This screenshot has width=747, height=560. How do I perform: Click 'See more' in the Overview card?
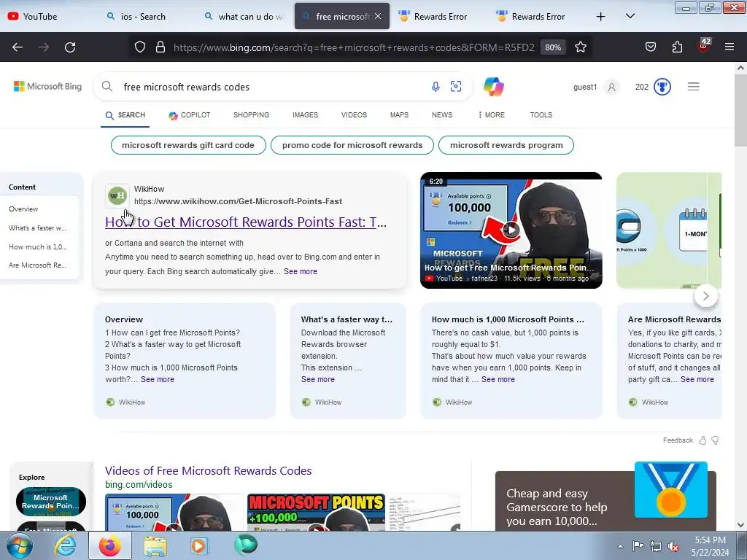(x=158, y=379)
